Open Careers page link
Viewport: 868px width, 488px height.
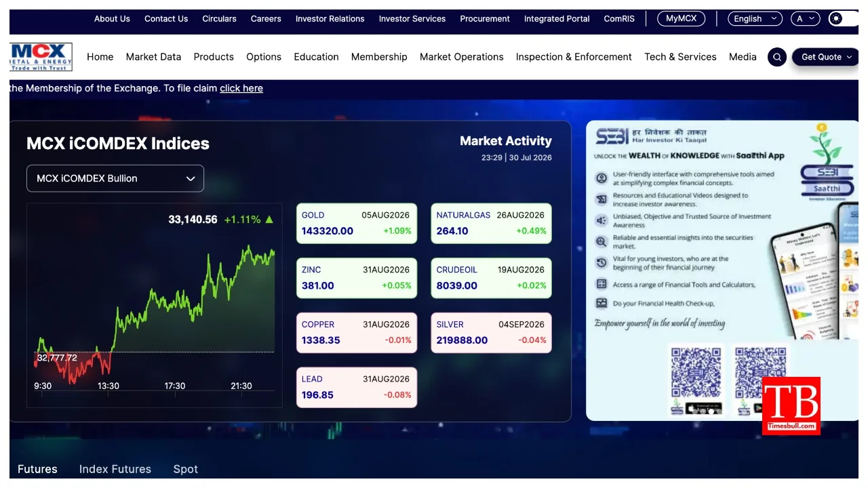pos(266,18)
